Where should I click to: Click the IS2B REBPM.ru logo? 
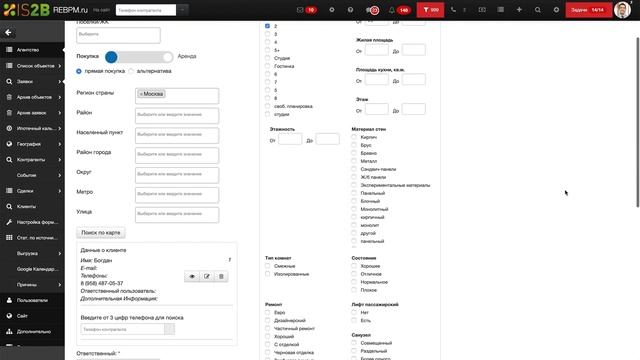[x=45, y=10]
